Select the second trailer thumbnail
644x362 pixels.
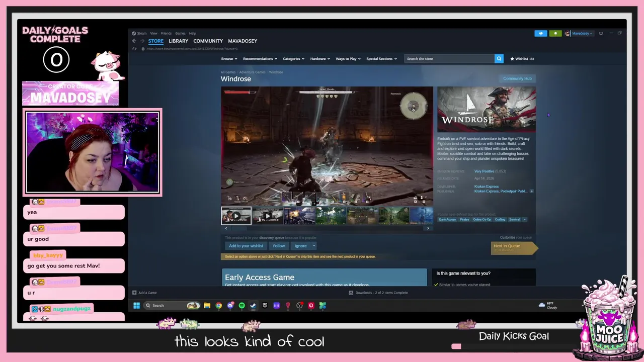click(x=268, y=216)
